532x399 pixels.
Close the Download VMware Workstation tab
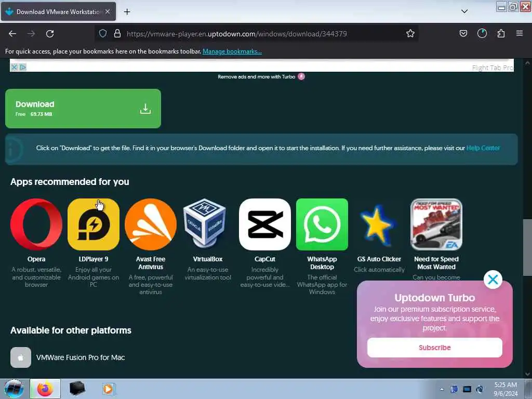click(108, 11)
